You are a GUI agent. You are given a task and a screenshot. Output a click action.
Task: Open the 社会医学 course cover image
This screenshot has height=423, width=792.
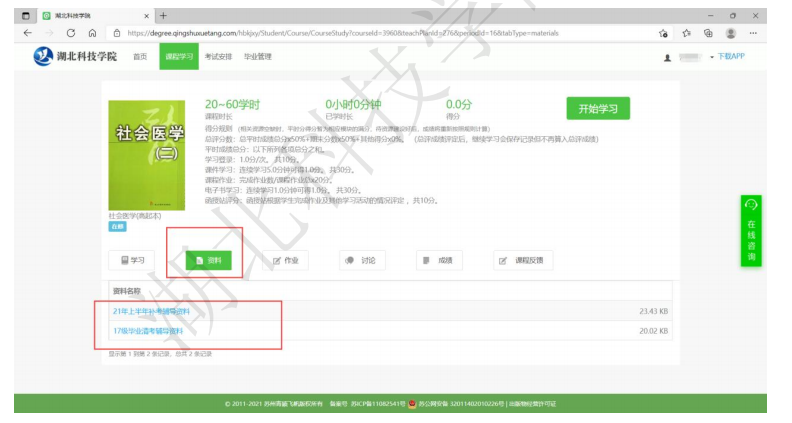(146, 155)
